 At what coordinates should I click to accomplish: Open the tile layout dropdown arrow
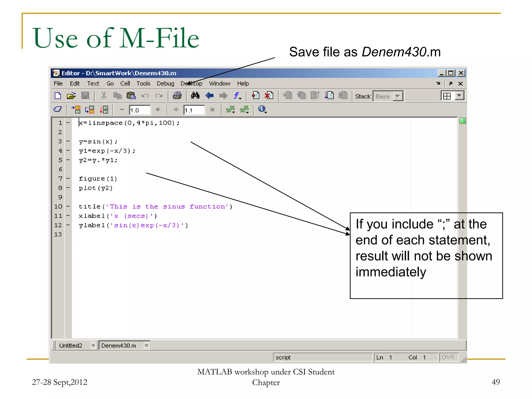pyautogui.click(x=459, y=96)
